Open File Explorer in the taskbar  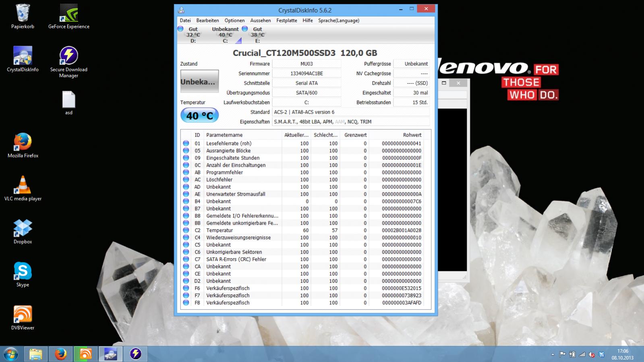(x=36, y=354)
